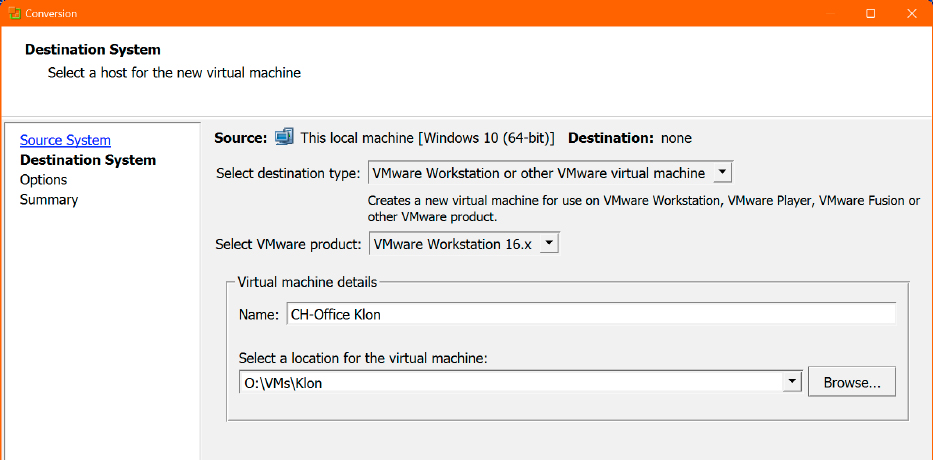
Task: Open the destination type dropdown arrow
Action: coord(722,173)
